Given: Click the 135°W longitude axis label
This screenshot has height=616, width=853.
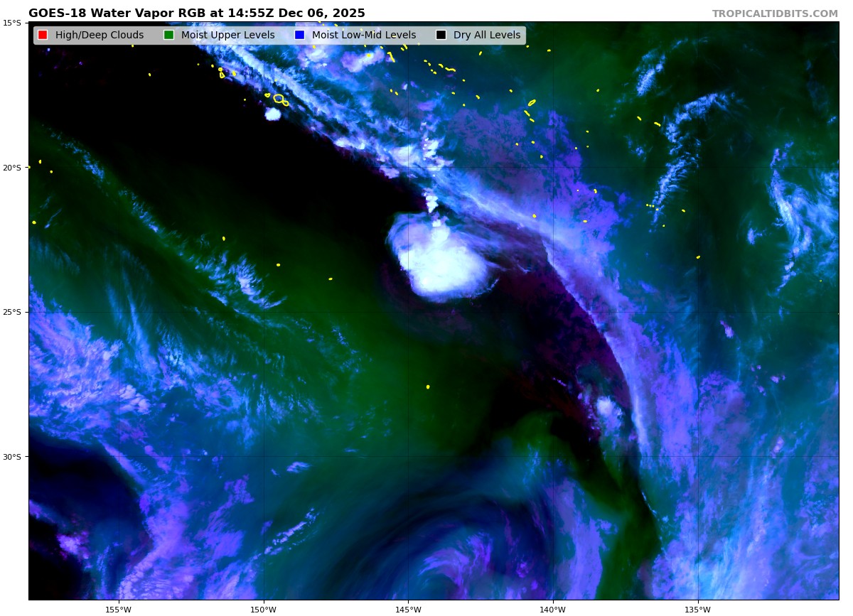Looking at the screenshot, I should (697, 609).
